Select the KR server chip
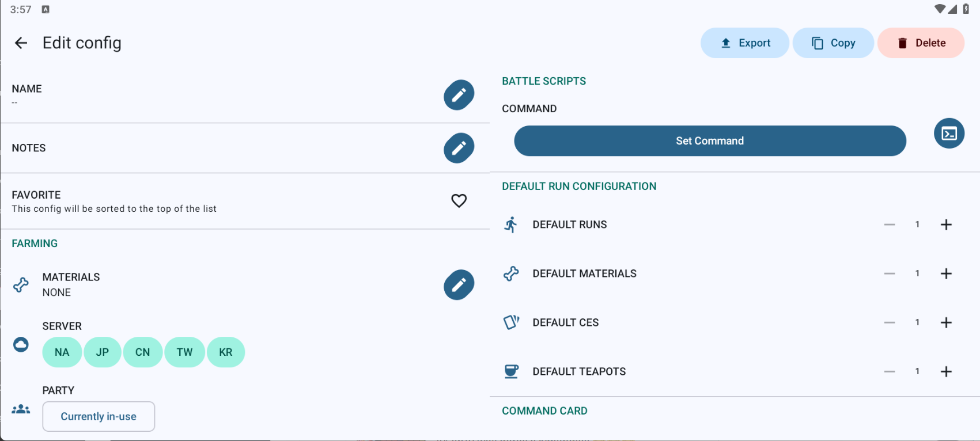 pyautogui.click(x=226, y=352)
